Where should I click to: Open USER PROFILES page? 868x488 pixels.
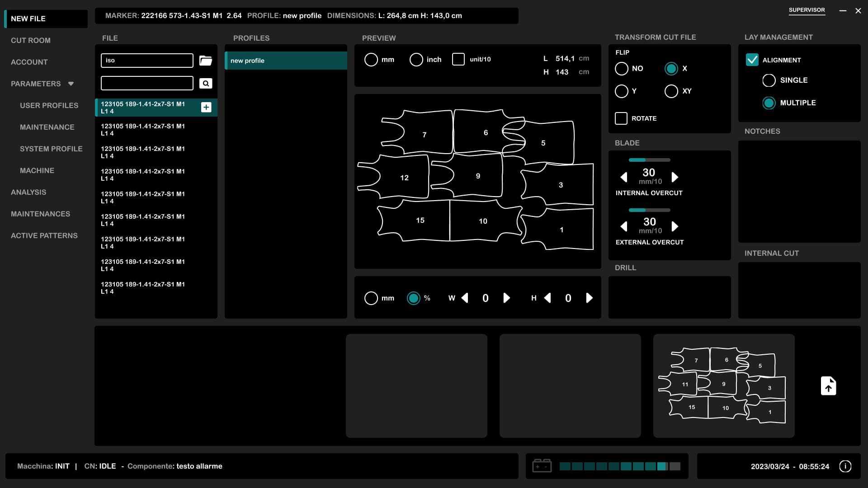pyautogui.click(x=49, y=105)
